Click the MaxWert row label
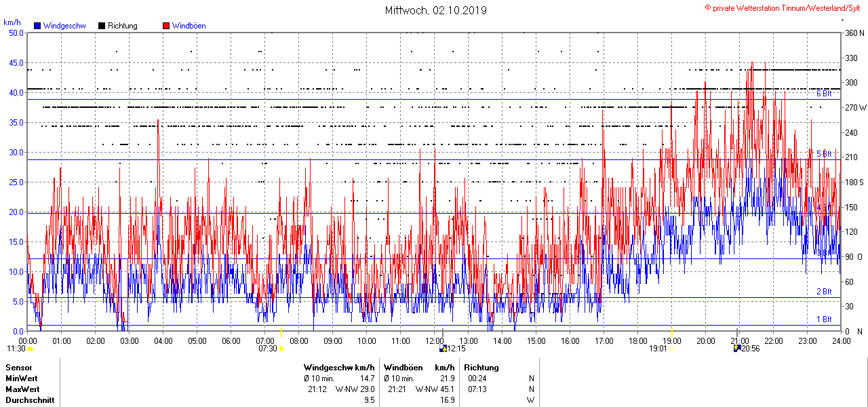Viewport: 868px width, 407px height. 22,389
